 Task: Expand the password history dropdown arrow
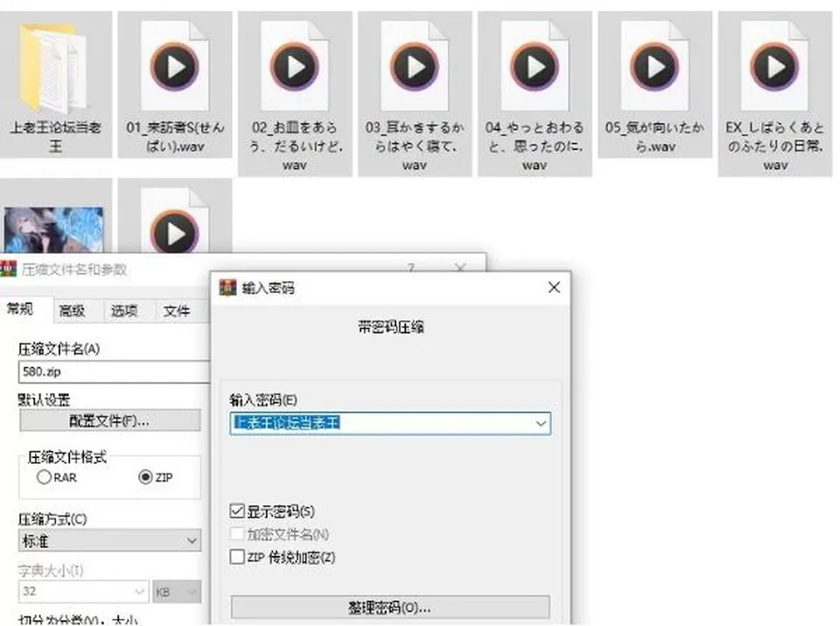click(x=541, y=424)
